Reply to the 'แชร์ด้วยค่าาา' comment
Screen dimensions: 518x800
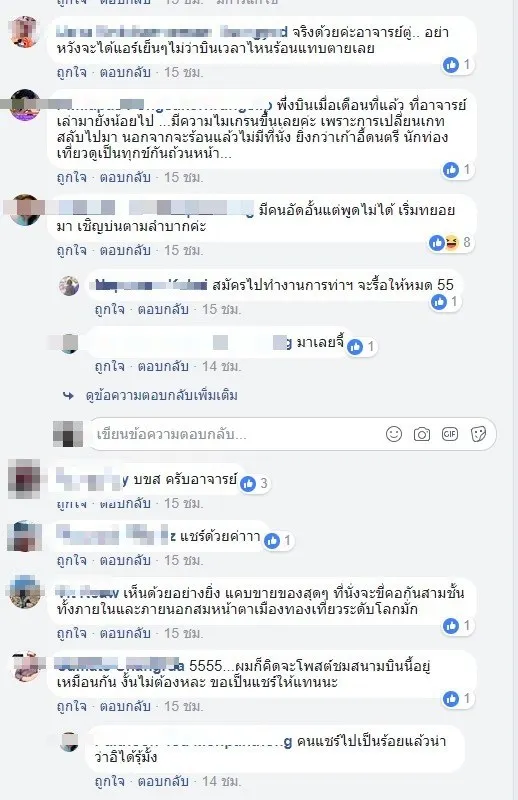(x=125, y=560)
